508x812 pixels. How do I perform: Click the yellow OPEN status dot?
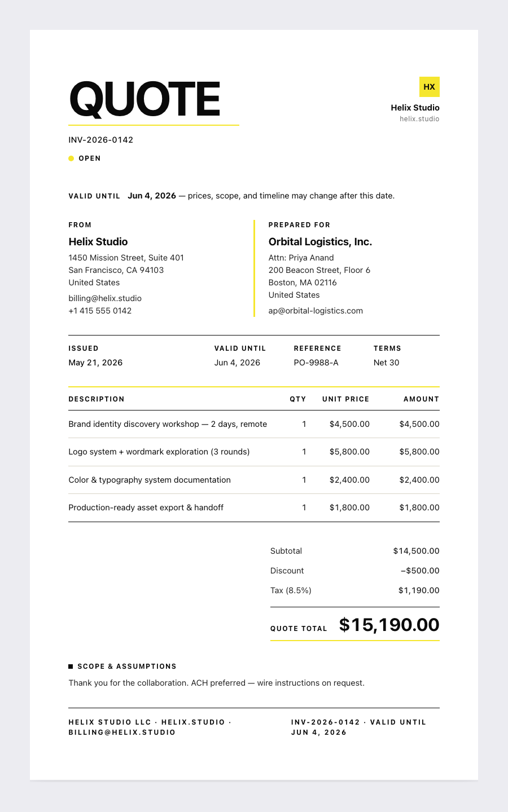pos(71,158)
